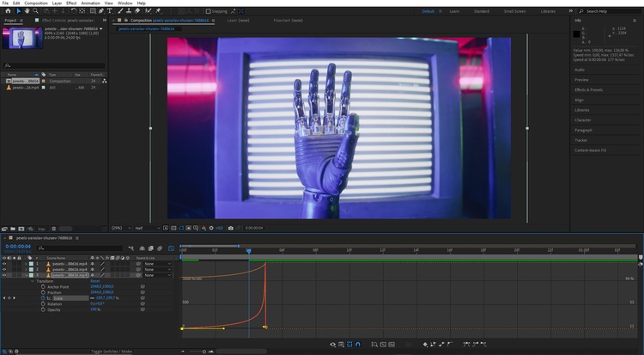Image resolution: width=644 pixels, height=355 pixels.
Task: Switch to the Effect Controls tab
Action: tap(68, 20)
